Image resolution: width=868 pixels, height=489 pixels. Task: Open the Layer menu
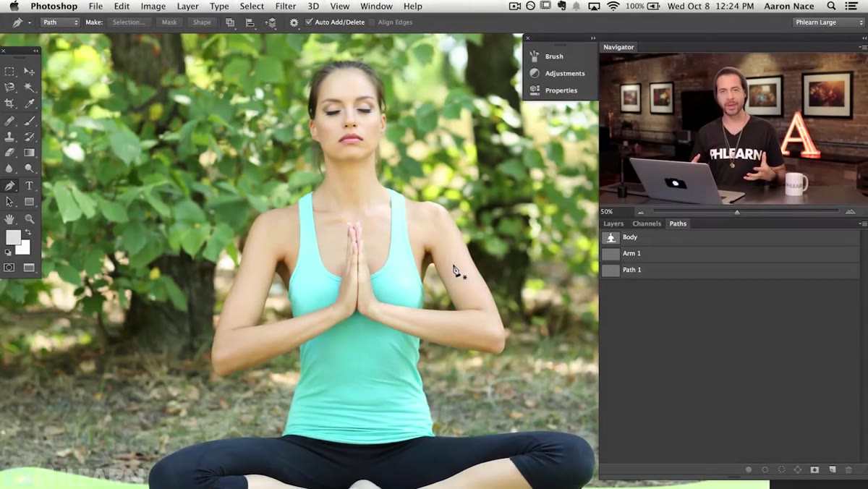click(x=187, y=7)
